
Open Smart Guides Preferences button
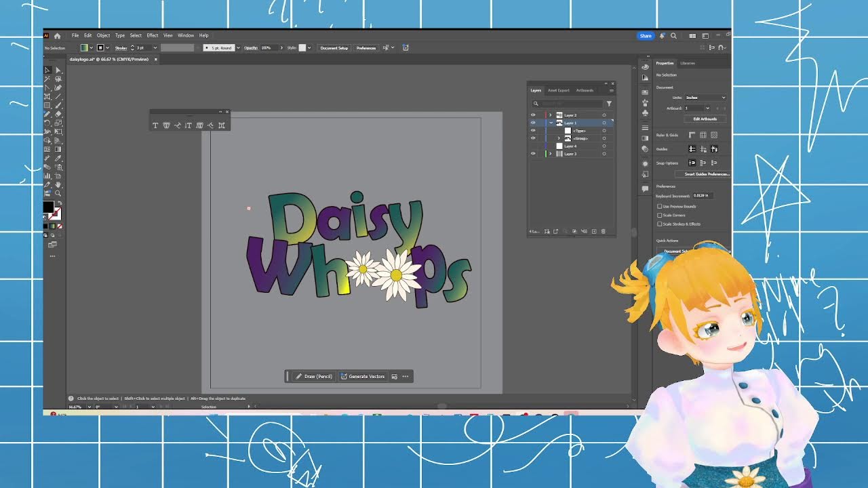(x=703, y=174)
